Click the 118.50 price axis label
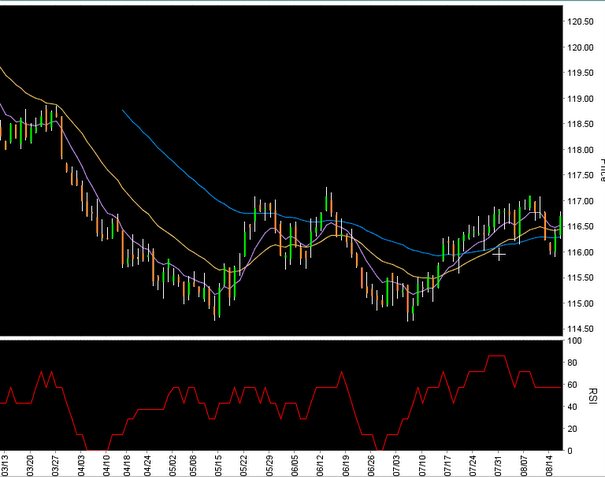 (x=580, y=124)
